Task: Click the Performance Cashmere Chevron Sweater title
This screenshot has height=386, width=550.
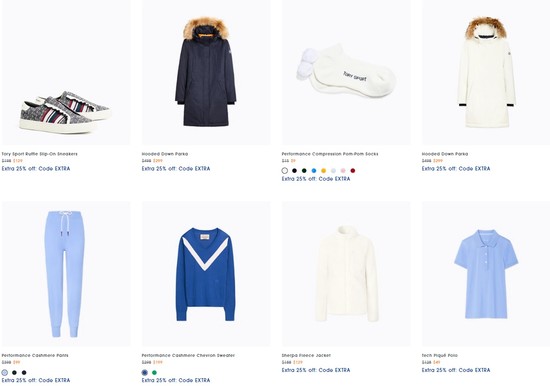Action: pos(188,355)
